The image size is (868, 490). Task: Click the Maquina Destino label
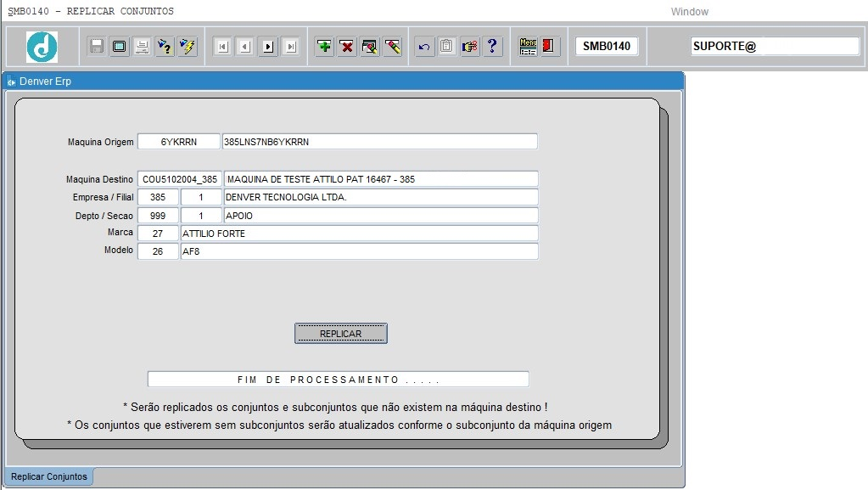click(x=99, y=179)
